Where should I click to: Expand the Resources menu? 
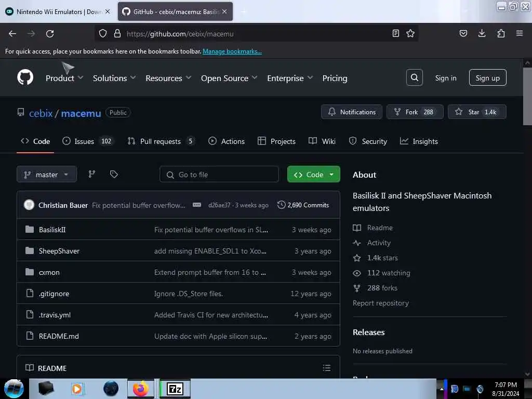168,78
